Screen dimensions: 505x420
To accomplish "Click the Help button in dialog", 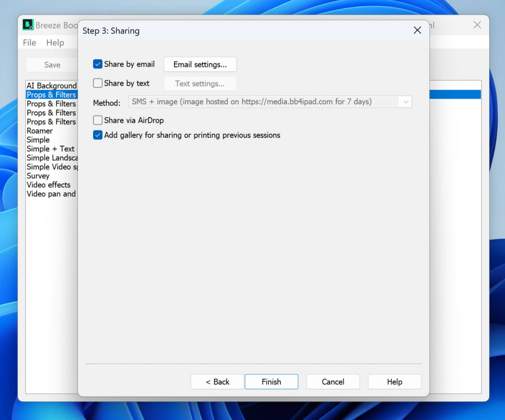I will 394,382.
